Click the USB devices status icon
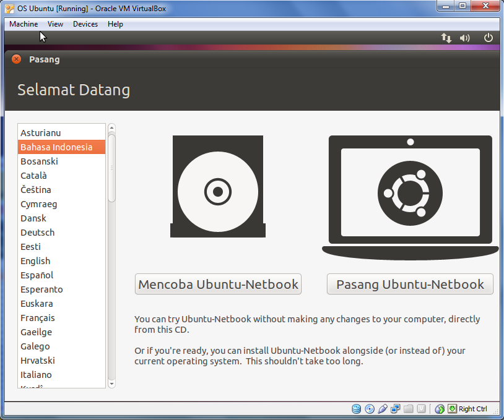504x420 pixels. 383,409
